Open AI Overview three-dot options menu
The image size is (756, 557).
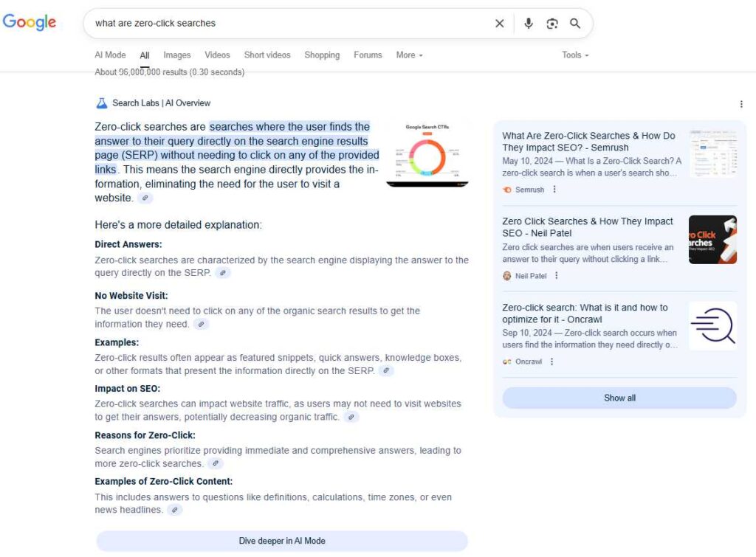[x=741, y=104]
